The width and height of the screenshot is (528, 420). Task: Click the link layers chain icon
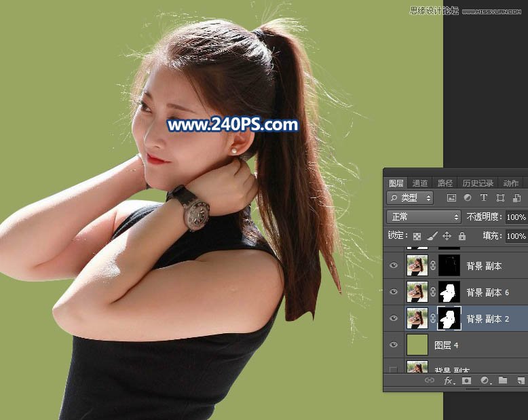430,380
